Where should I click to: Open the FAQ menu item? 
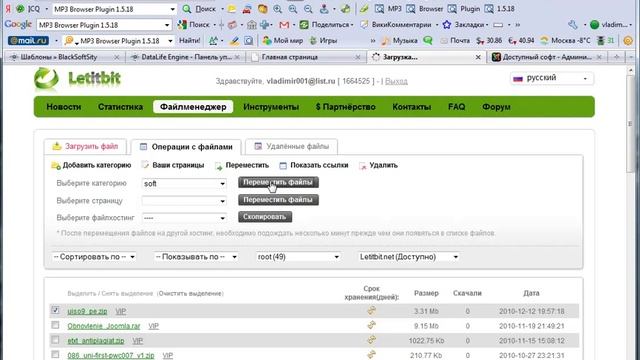(456, 107)
